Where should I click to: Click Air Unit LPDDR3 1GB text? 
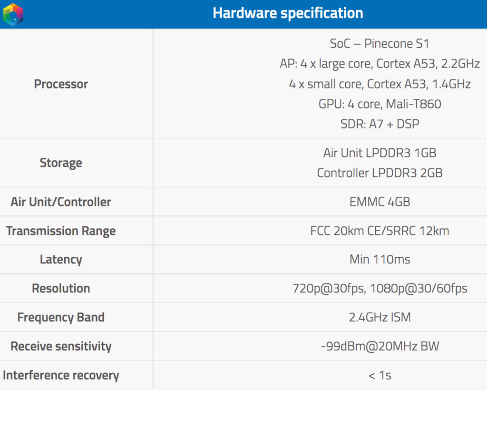(380, 153)
